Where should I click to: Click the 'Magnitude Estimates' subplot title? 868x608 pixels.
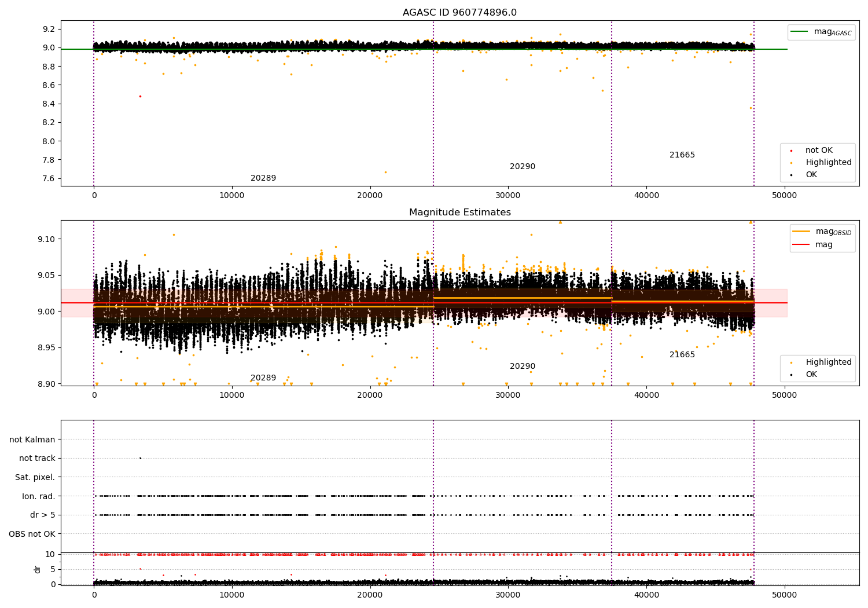tap(459, 213)
